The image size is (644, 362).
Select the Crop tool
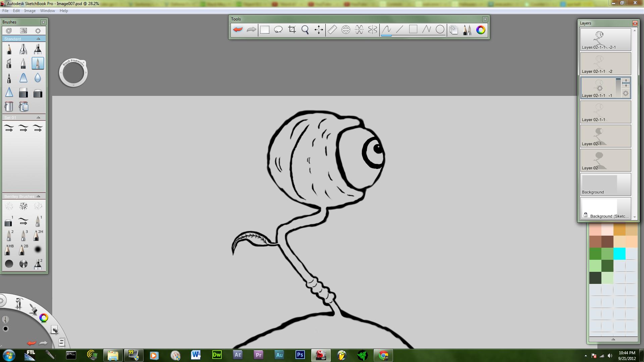pyautogui.click(x=292, y=29)
